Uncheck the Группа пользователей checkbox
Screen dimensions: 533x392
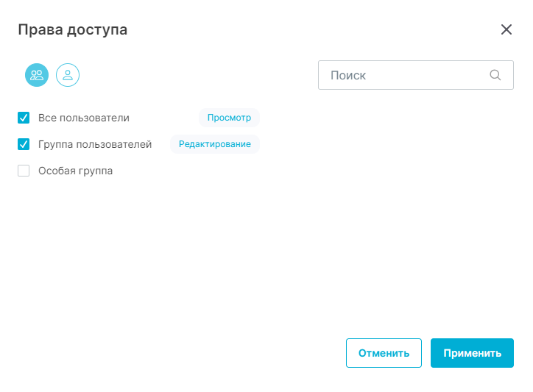tap(24, 144)
